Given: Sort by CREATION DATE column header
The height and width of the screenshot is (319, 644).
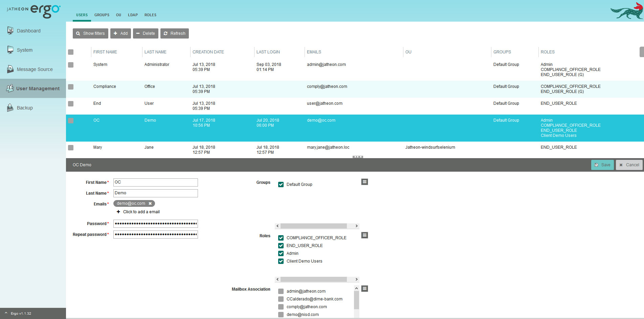Looking at the screenshot, I should [208, 52].
